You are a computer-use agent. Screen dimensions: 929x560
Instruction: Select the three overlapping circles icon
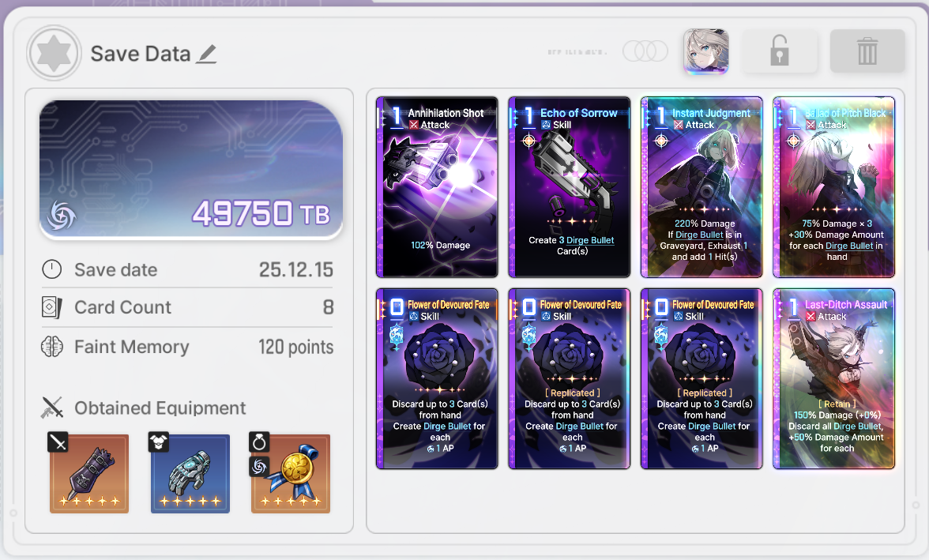pyautogui.click(x=645, y=51)
